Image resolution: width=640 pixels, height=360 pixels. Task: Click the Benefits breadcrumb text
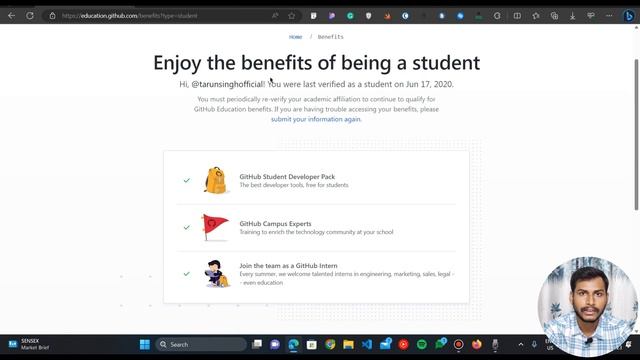(x=331, y=37)
